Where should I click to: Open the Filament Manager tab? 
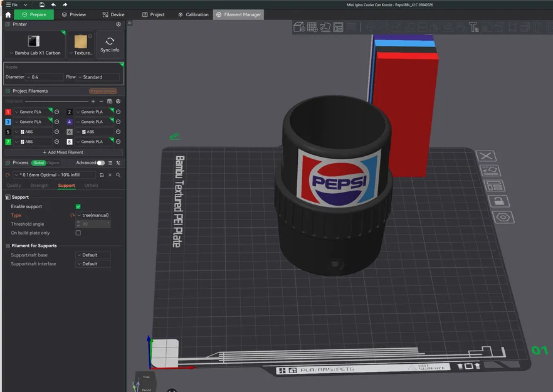coord(238,14)
